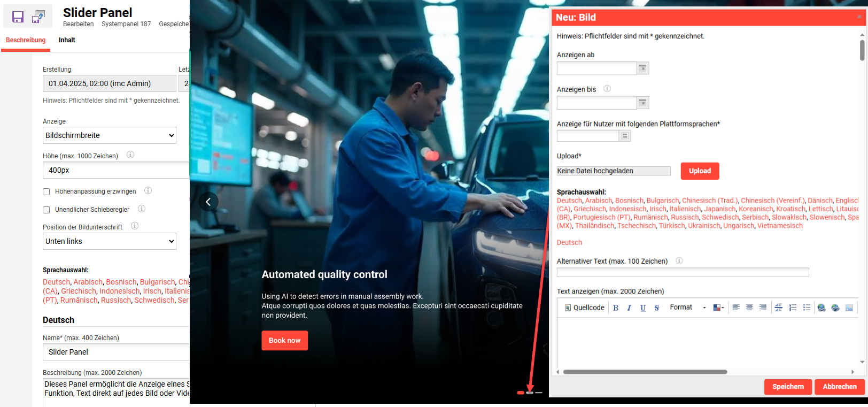Check the 'Unendlicher Schieberegler' box
Image resolution: width=868 pixels, height=407 pixels.
point(46,210)
